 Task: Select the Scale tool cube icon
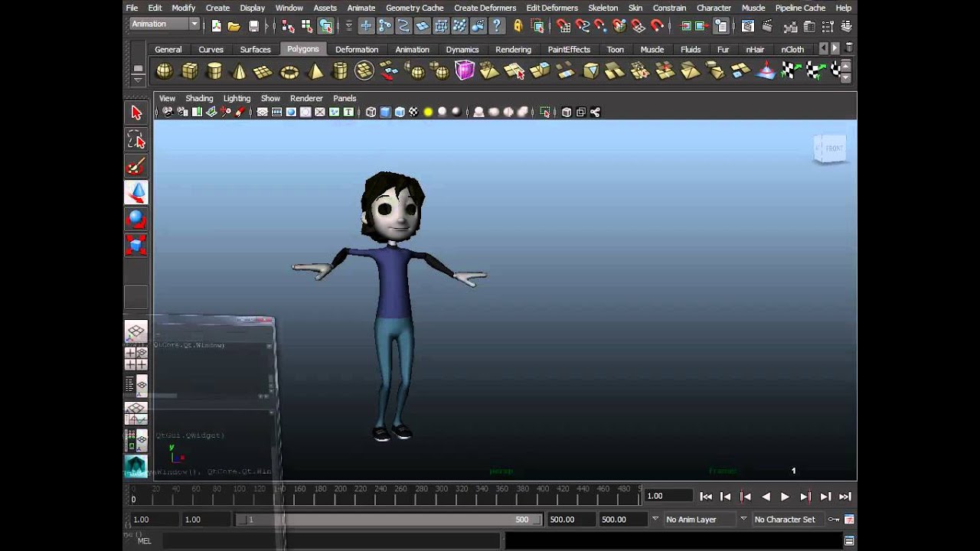click(136, 245)
